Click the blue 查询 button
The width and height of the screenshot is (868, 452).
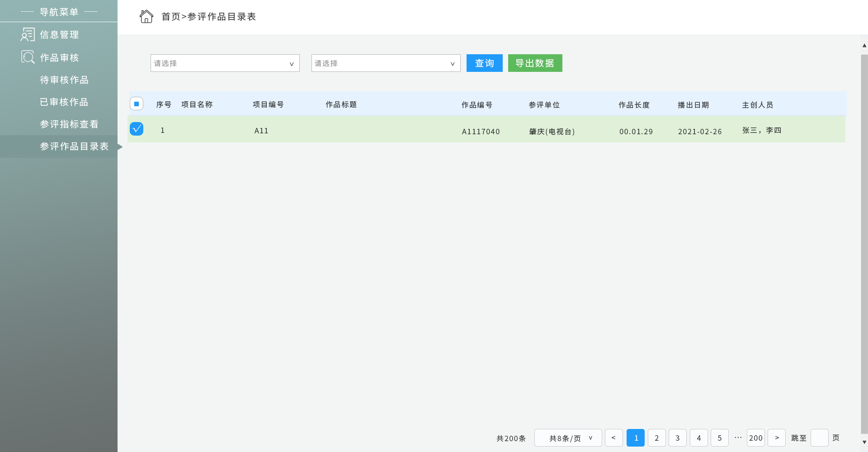click(x=484, y=63)
